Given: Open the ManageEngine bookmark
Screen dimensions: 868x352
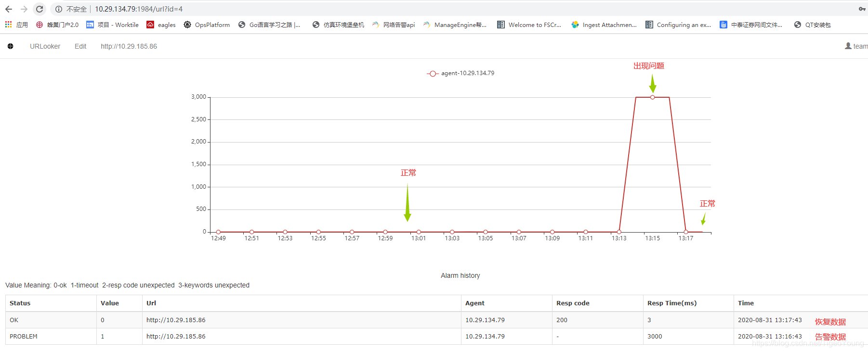Looking at the screenshot, I should [455, 25].
